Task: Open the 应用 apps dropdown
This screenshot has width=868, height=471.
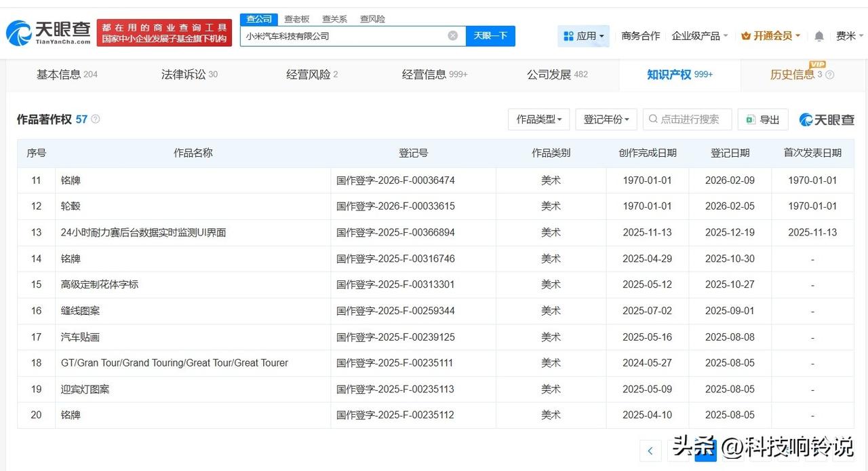Action: (x=584, y=36)
